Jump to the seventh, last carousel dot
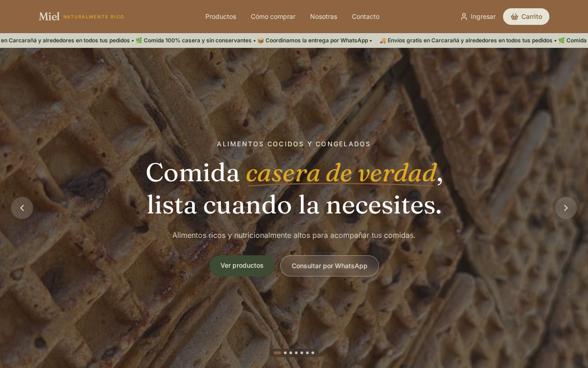 point(313,353)
